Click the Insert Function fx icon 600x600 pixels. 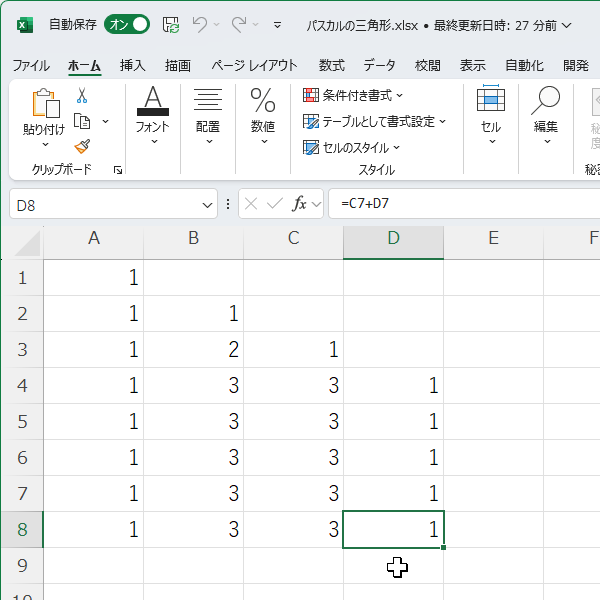click(299, 204)
